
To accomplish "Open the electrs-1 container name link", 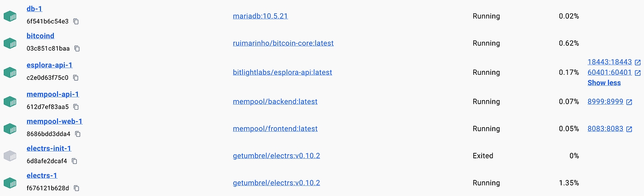I will (x=42, y=175).
